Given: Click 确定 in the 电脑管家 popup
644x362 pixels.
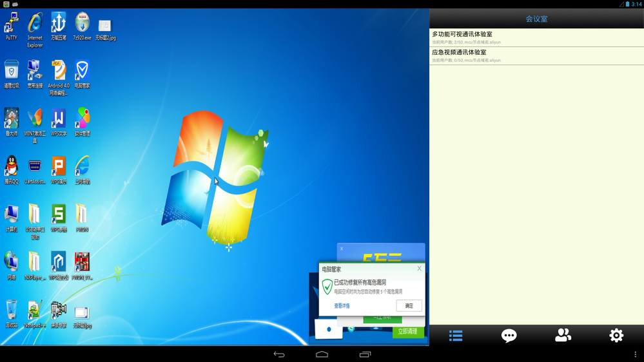Looking at the screenshot, I should [x=409, y=306].
